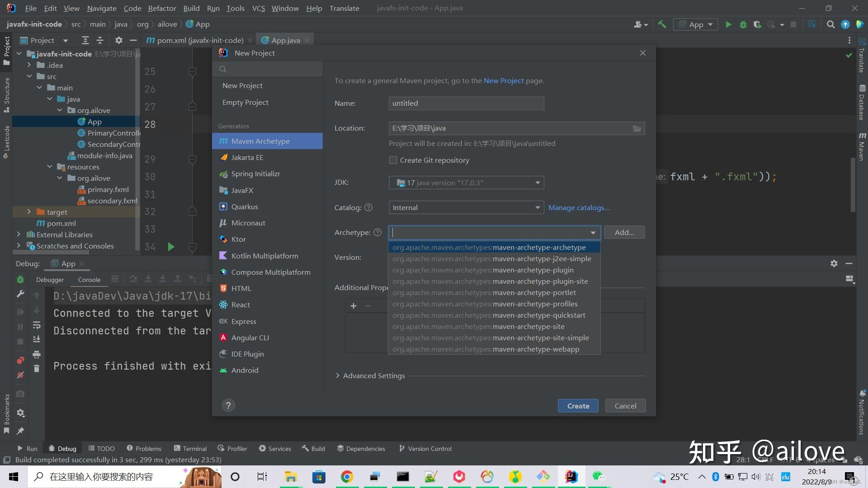
Task: Clear console using trash icon
Action: [37, 369]
